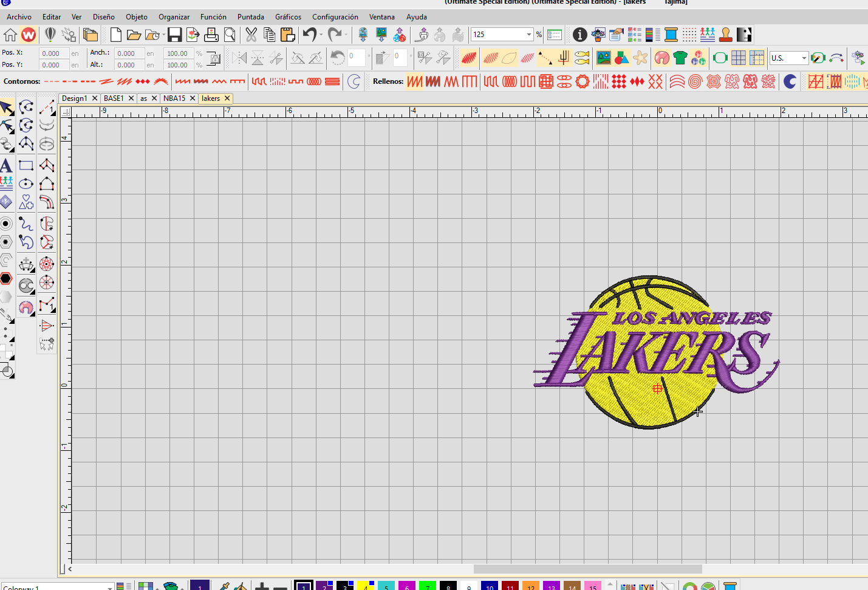Click the red Wilcom W icon
Screen dimensions: 868x590
29,35
